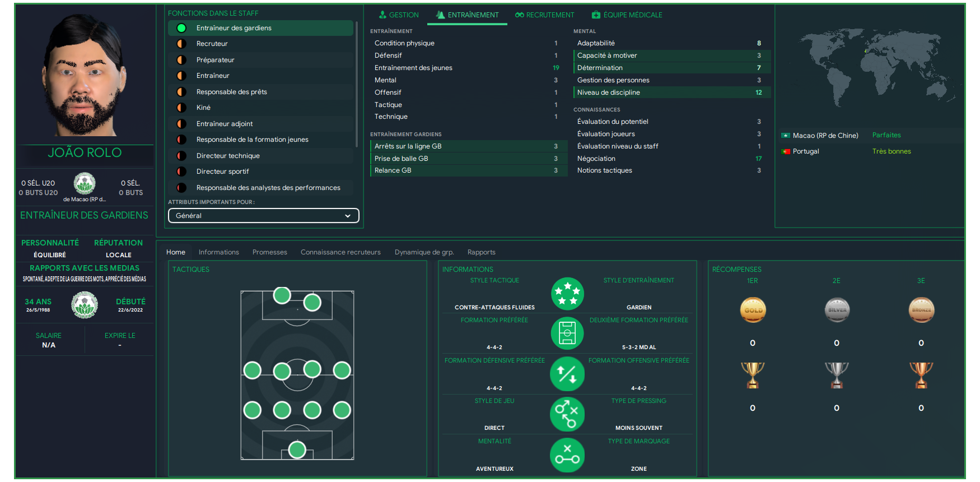Switch to the Promesses tab
Viewport: 980px width, 482px height.
point(270,252)
